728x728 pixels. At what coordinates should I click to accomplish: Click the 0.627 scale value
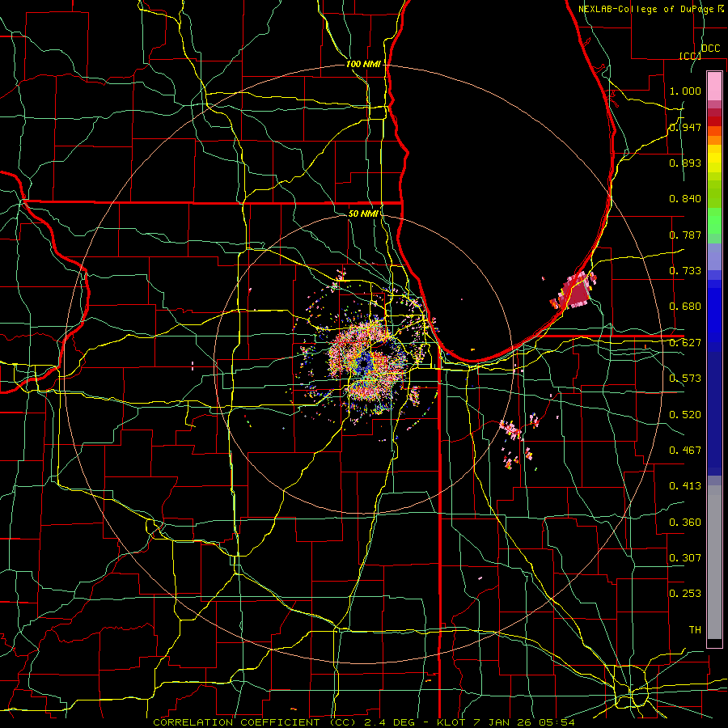pyautogui.click(x=685, y=343)
